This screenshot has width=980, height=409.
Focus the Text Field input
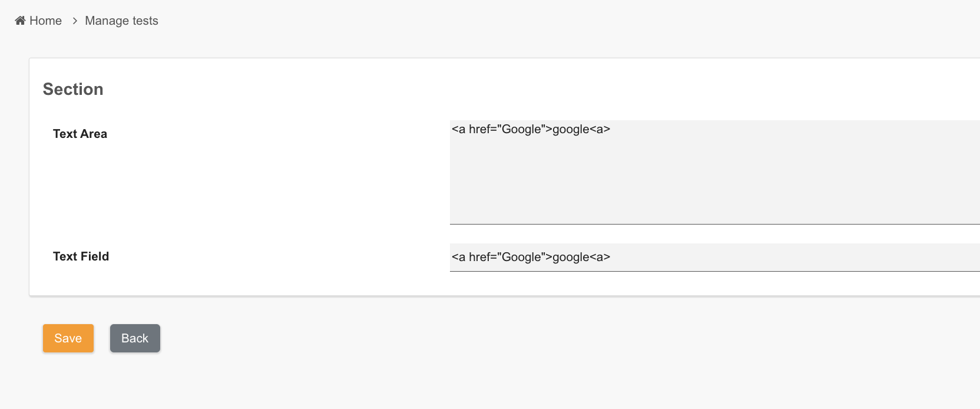(715, 258)
